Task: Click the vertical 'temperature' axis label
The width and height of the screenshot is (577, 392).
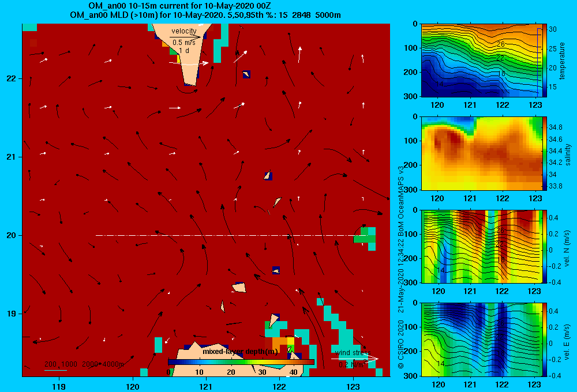Action: (562, 61)
